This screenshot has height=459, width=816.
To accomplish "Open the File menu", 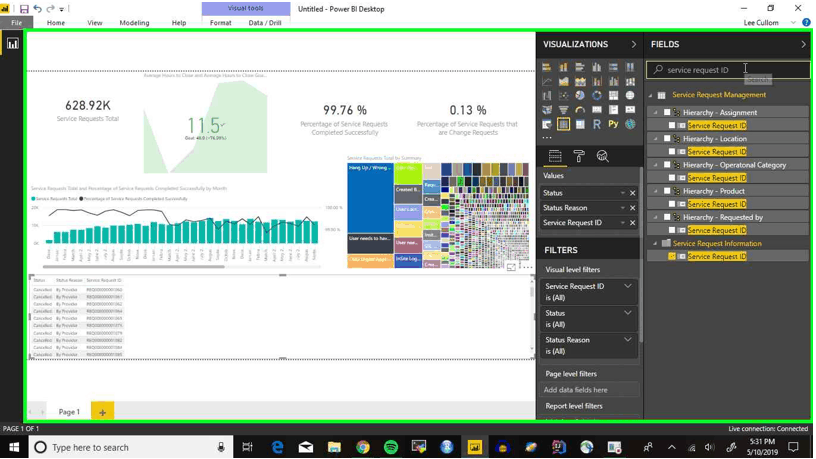I will pos(17,23).
